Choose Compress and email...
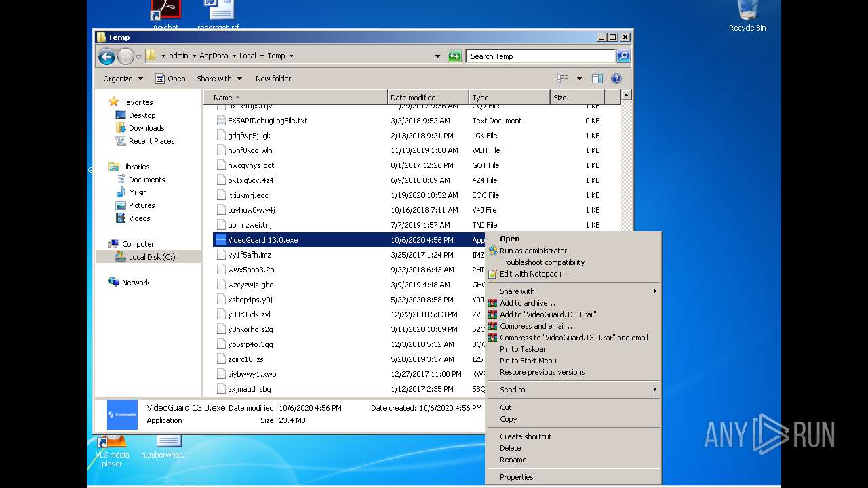The width and height of the screenshot is (868, 488). (574, 326)
